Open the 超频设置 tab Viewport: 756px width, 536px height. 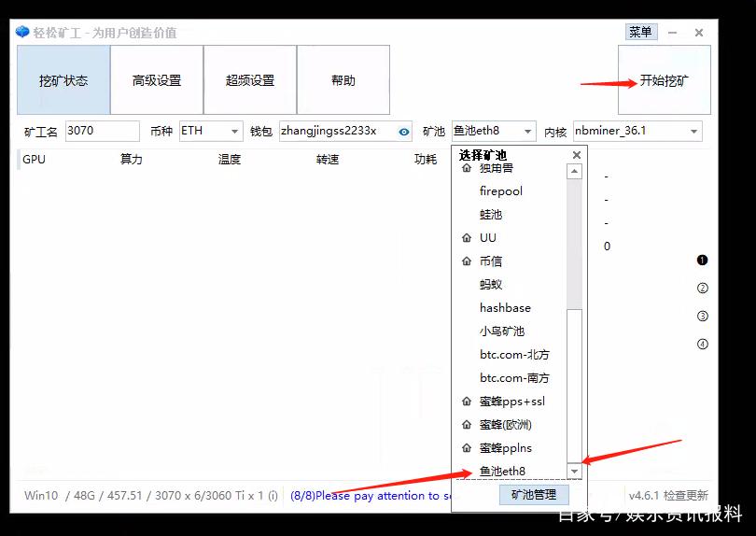tap(250, 80)
